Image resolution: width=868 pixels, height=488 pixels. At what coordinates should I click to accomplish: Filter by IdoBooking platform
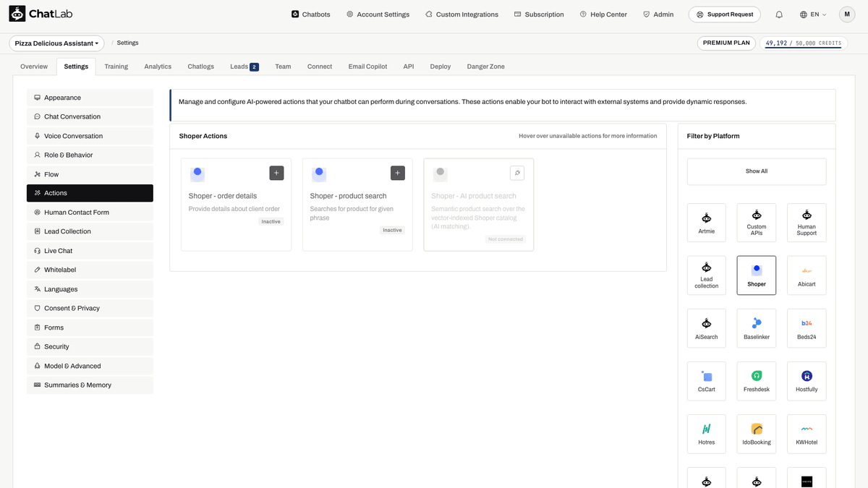click(x=757, y=434)
